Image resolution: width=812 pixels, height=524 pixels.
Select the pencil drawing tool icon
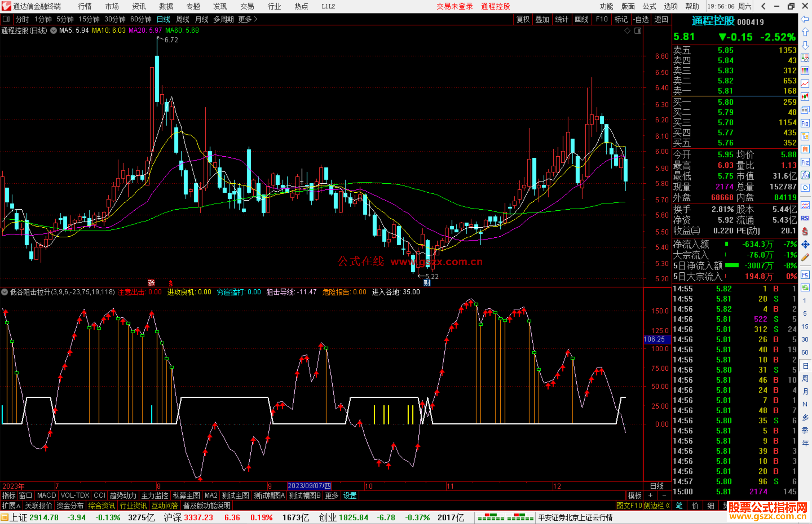point(805,257)
